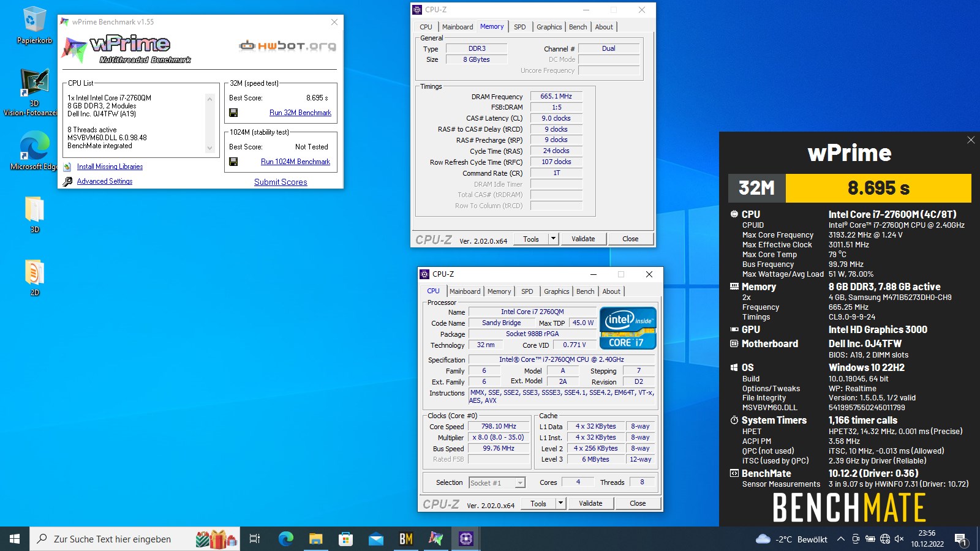Click save icon for 32M score
The image size is (980, 551).
coord(233,113)
